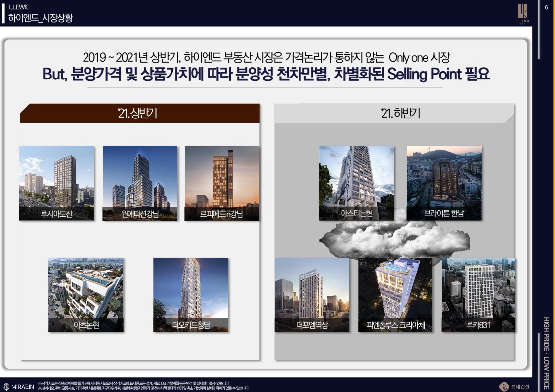Screen dimensions: 555x392
Task: Click the L.LEWK logo in top-right corner
Action: [522, 13]
